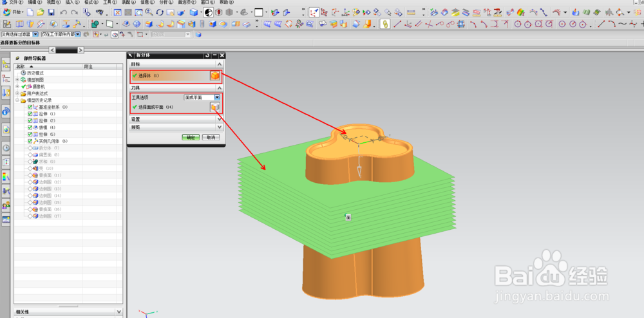This screenshot has width=644, height=318.
Task: Open the 编辑 menu
Action: click(x=35, y=3)
